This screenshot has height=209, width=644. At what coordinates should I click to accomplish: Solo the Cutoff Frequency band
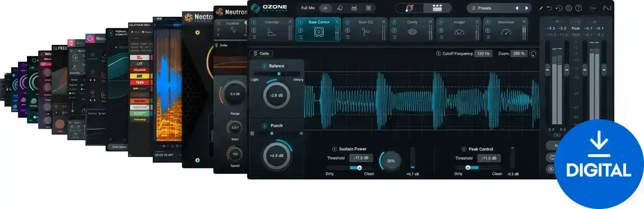pos(438,54)
